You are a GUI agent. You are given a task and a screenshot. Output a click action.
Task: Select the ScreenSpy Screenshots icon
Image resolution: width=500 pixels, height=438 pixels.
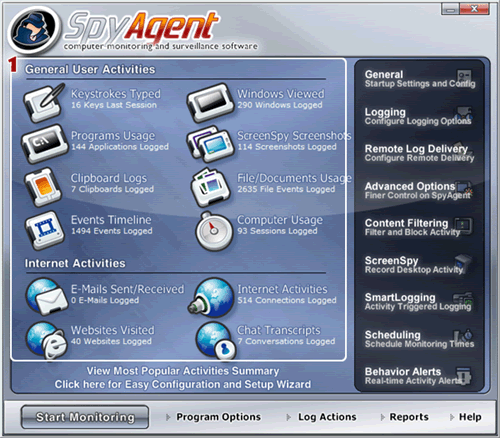(x=210, y=144)
